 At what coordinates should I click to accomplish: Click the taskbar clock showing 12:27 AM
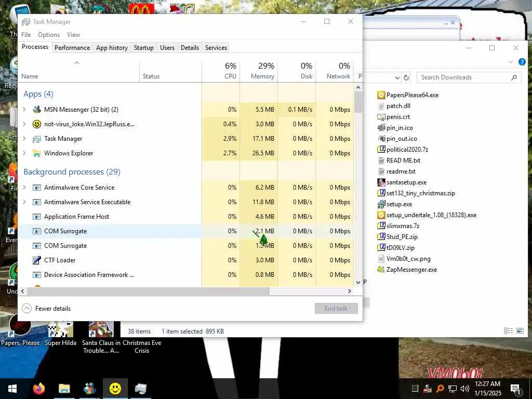(x=487, y=389)
